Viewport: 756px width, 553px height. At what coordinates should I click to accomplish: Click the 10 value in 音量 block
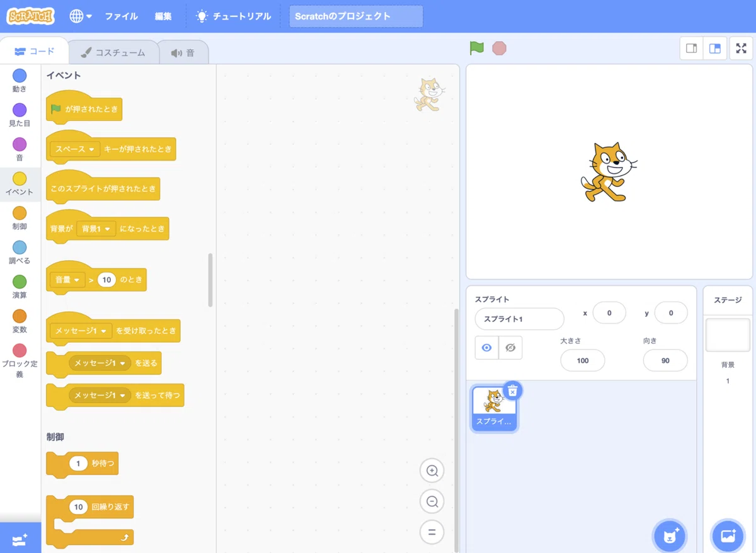pyautogui.click(x=106, y=280)
